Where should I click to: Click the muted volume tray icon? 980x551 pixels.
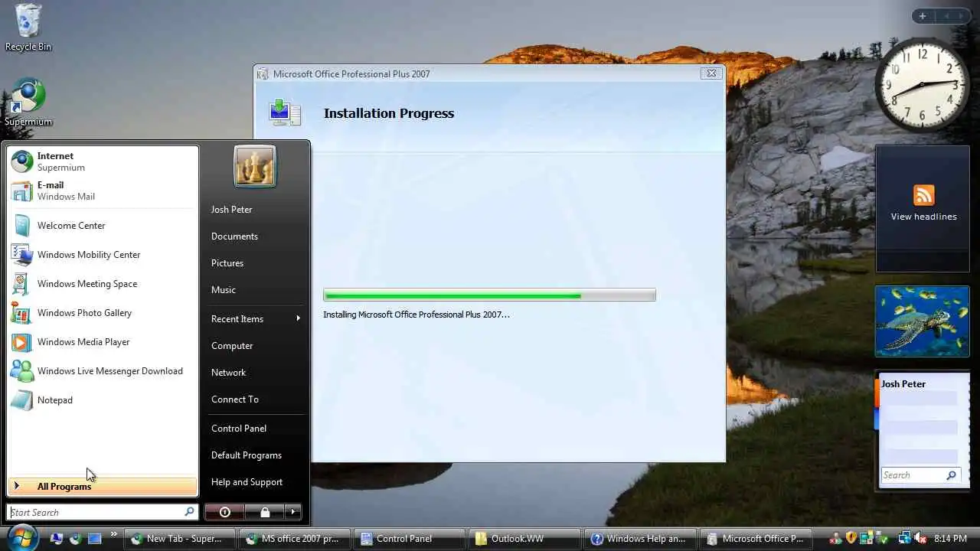[920, 539]
